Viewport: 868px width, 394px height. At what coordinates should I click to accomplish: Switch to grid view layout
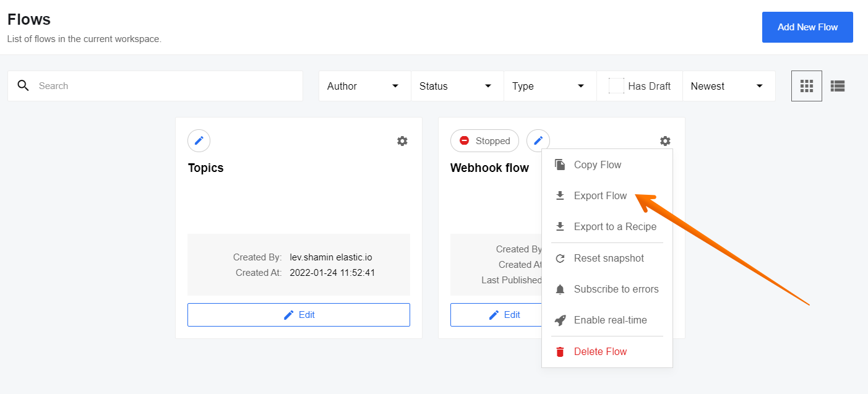[x=807, y=86]
